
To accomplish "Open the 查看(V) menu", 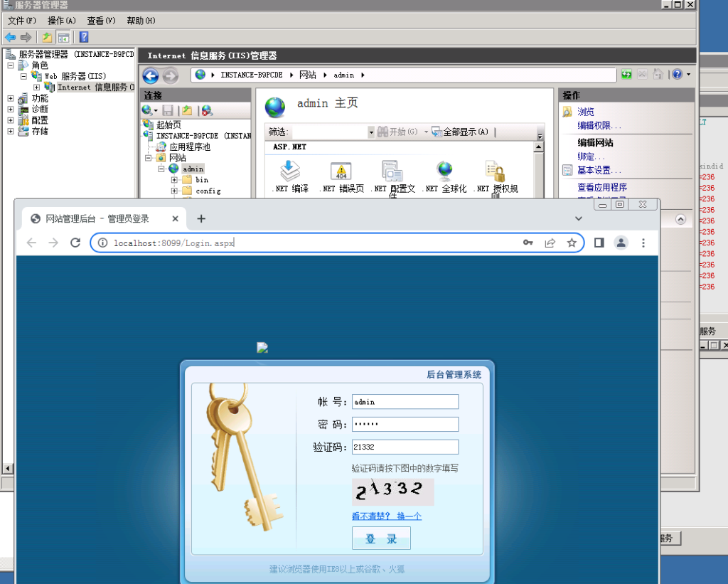I will pyautogui.click(x=101, y=21).
